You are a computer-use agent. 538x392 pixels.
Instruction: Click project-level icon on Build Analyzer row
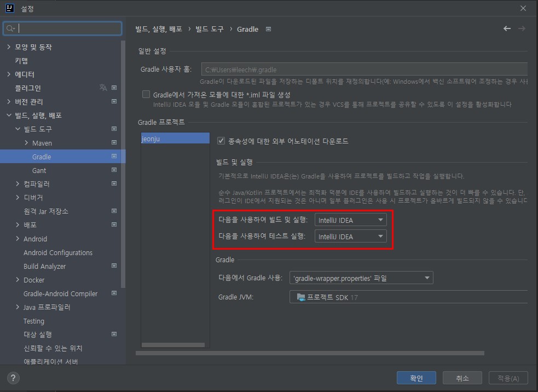coord(114,266)
